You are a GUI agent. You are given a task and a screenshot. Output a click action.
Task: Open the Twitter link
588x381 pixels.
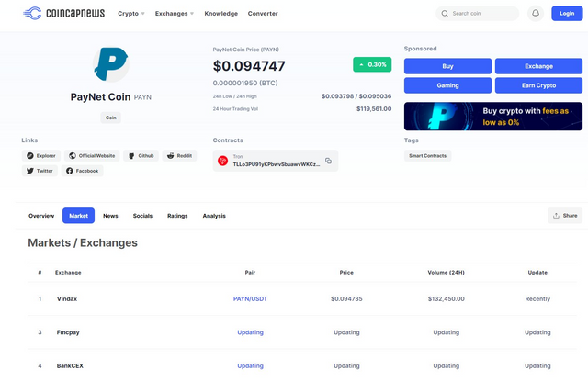[x=40, y=171]
